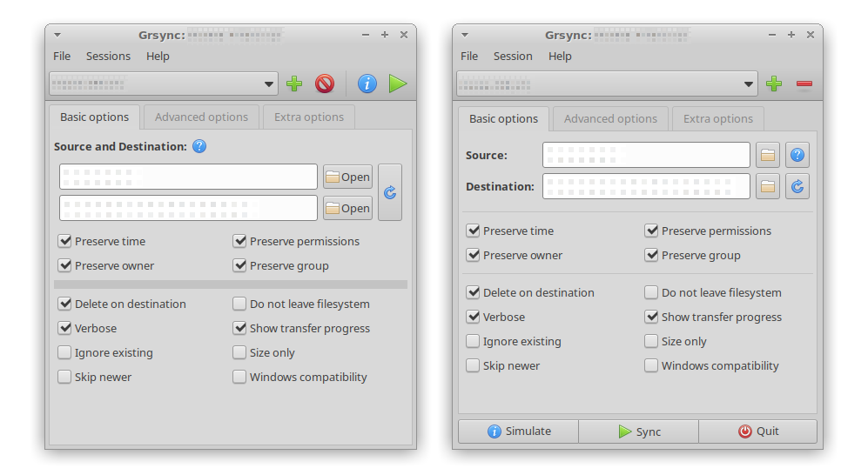Click the second Open button in the left window
The height and width of the screenshot is (475, 868).
(x=347, y=209)
